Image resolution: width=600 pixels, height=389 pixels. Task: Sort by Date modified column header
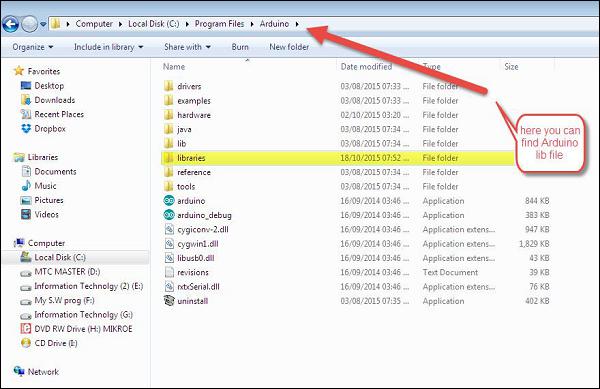(366, 67)
